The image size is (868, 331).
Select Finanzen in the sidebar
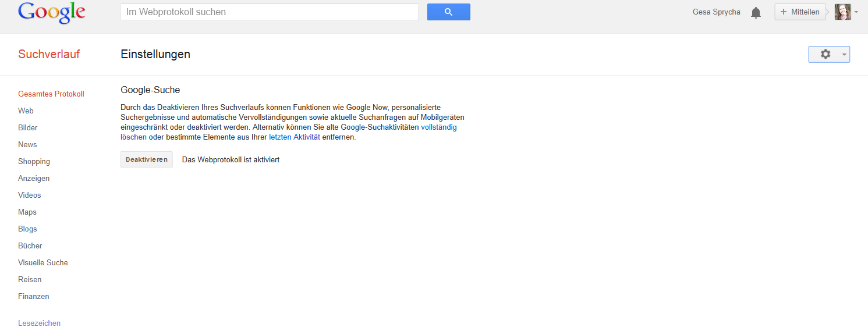pos(34,296)
